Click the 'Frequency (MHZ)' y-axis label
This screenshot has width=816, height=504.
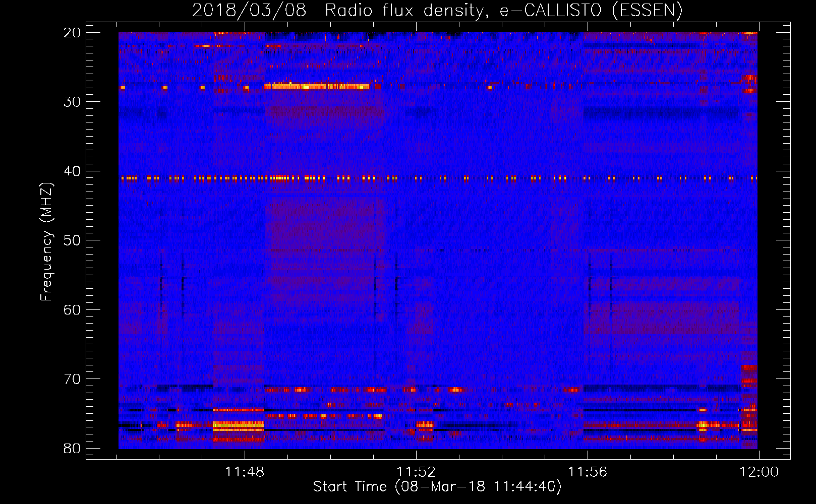pos(46,242)
